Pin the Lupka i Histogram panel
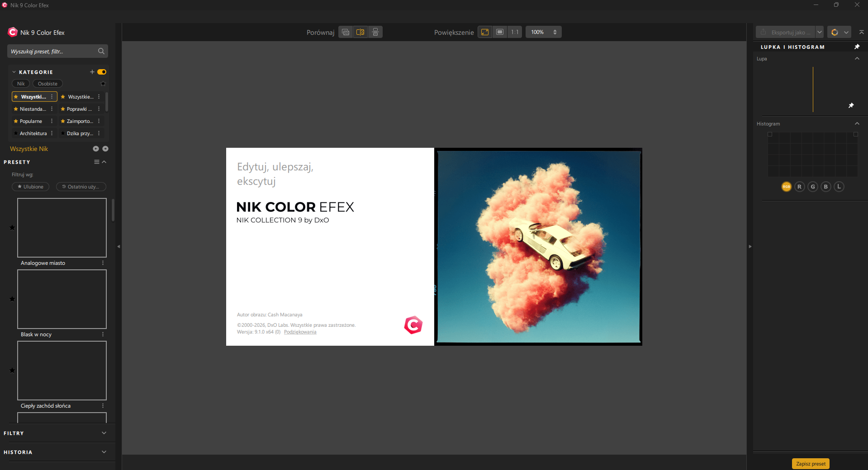 pyautogui.click(x=857, y=47)
